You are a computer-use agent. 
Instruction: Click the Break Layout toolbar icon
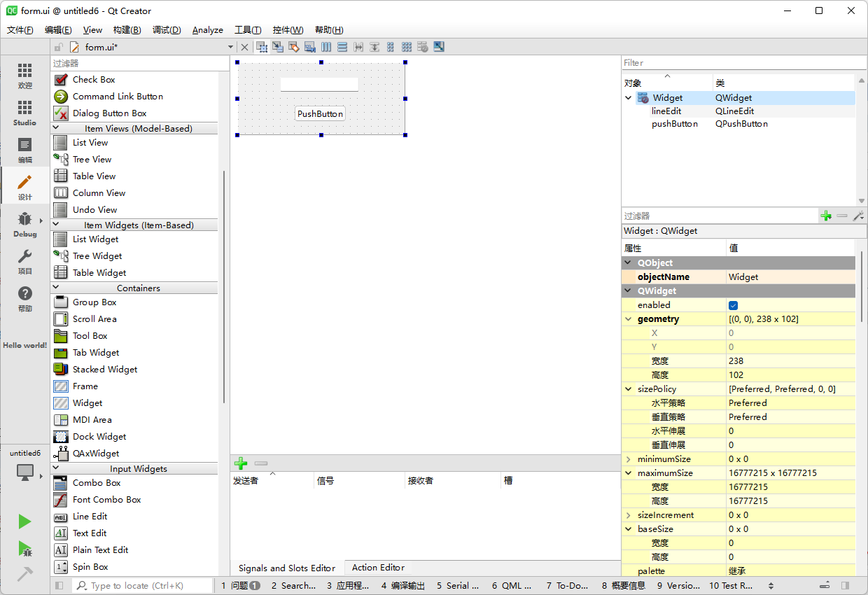click(x=423, y=47)
